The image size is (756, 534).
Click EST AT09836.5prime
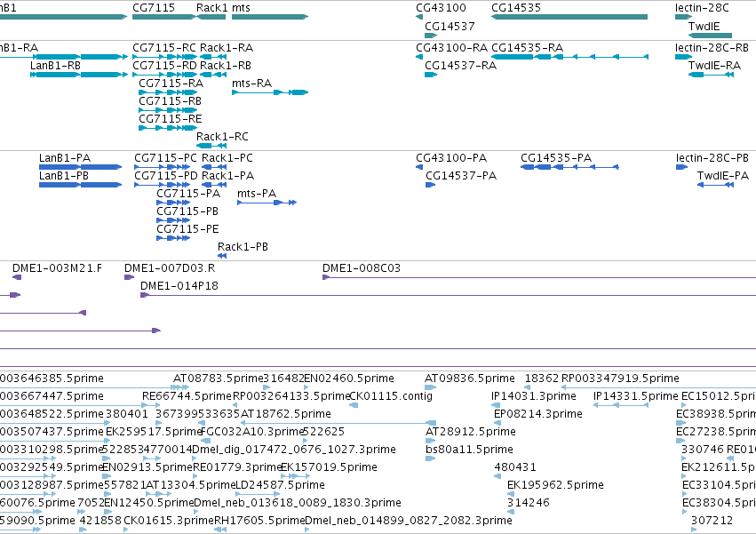coord(469,379)
